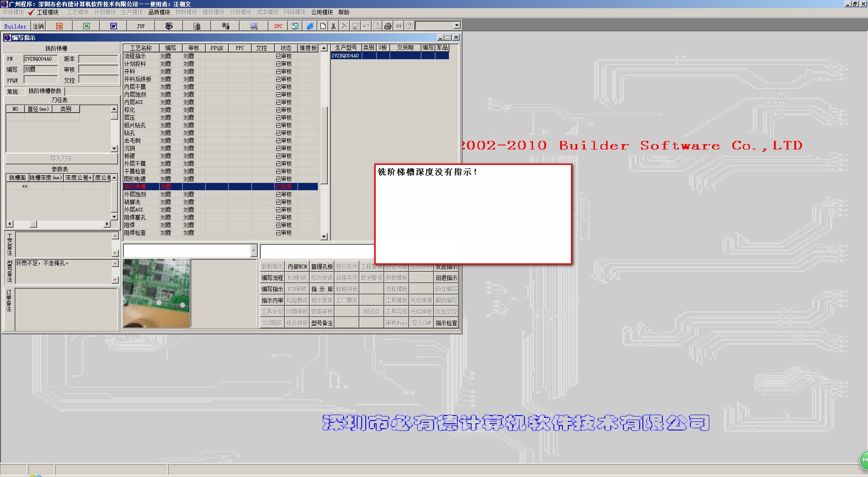The image size is (868, 477).
Task: Click the computer monitor icon in the toolbar
Action: pyautogui.click(x=254, y=26)
